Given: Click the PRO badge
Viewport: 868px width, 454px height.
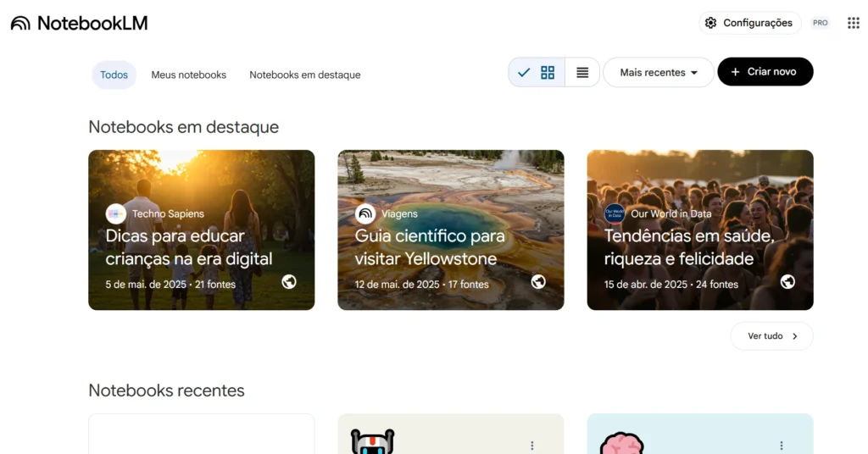Looking at the screenshot, I should 820,23.
